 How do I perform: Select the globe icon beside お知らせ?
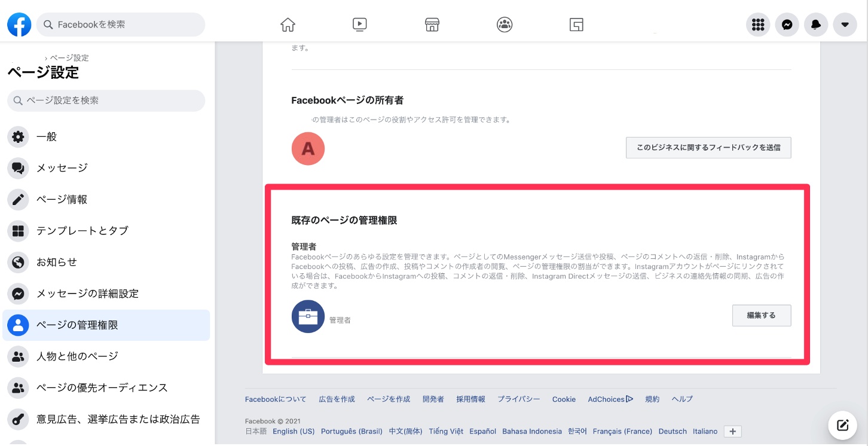click(18, 262)
